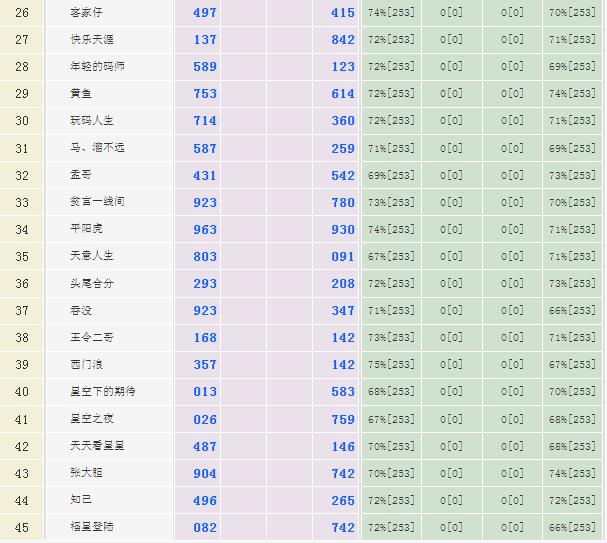Click the name 平阳虎 in row 34
Image resolution: width=607 pixels, height=543 pixels.
85,229
